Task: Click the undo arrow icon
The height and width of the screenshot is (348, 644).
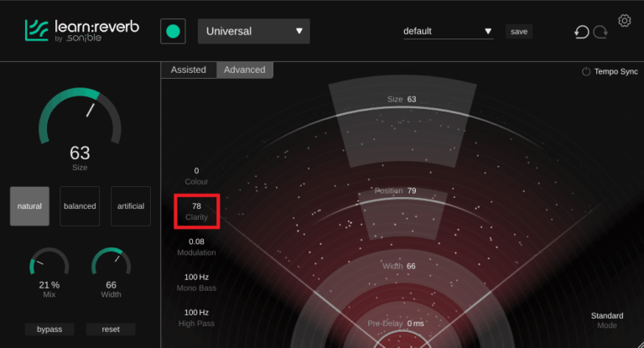Action: pyautogui.click(x=581, y=32)
